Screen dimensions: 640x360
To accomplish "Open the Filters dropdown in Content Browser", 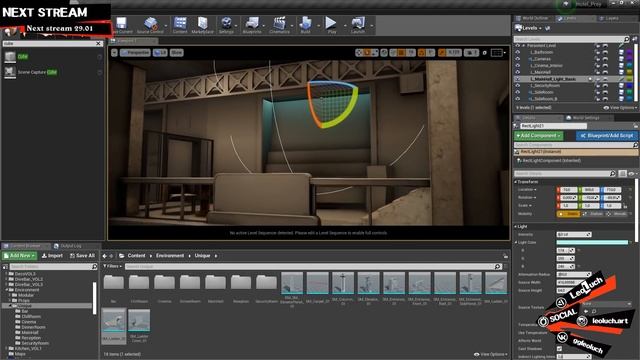I will [x=112, y=267].
